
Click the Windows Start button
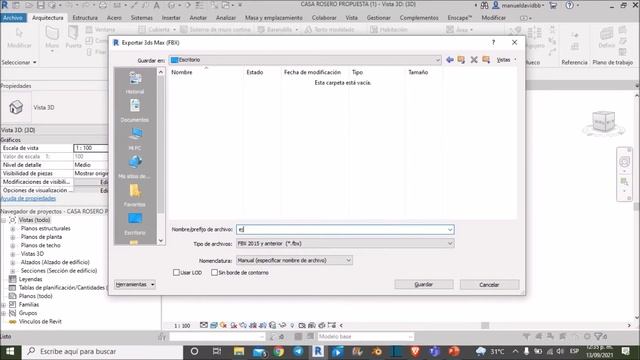click(x=10, y=351)
